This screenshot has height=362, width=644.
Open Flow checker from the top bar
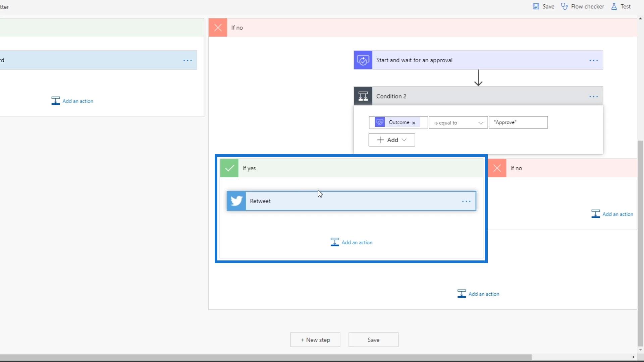583,6
